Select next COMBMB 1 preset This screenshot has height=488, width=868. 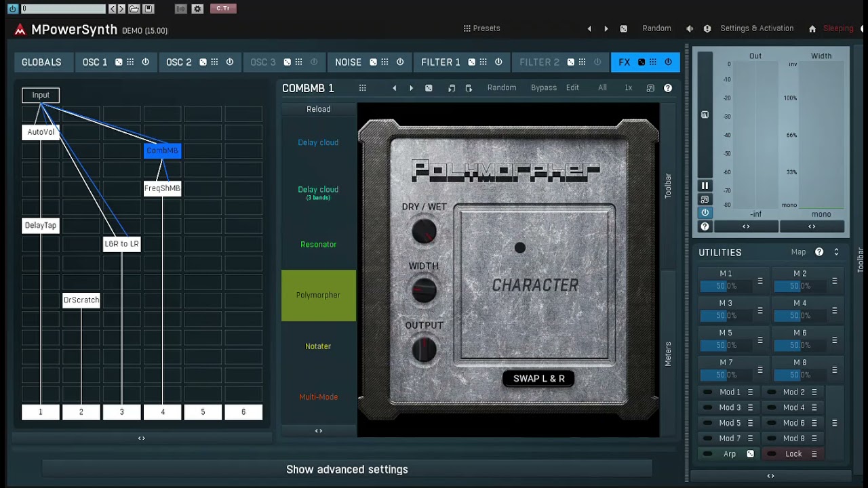click(x=411, y=88)
